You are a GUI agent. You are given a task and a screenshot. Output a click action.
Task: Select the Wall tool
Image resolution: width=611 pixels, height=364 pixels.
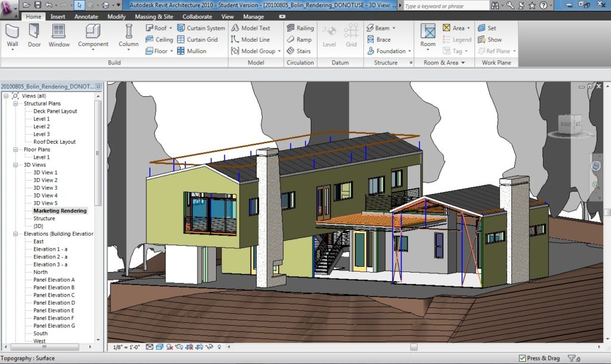[12, 36]
